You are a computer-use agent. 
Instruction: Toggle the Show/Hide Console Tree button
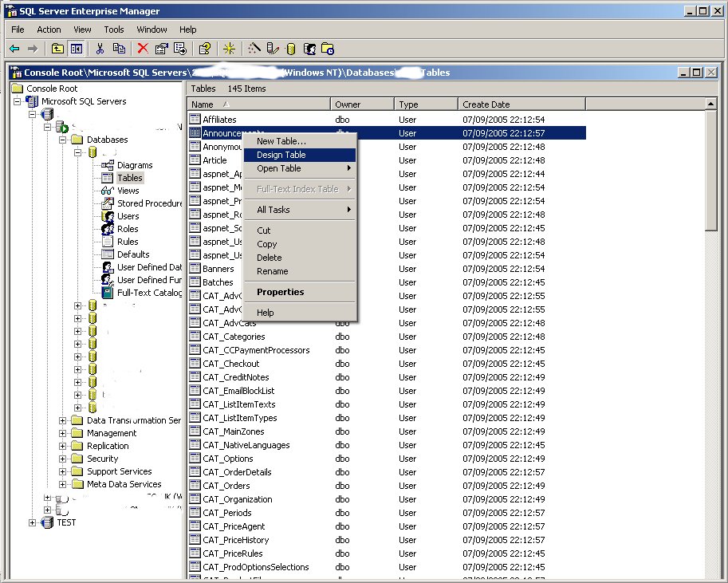click(x=76, y=49)
